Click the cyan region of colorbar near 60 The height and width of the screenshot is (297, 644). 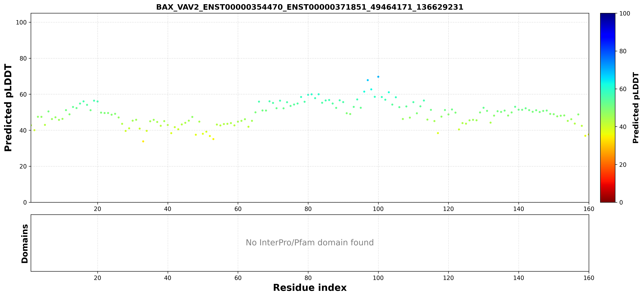pyautogui.click(x=608, y=89)
